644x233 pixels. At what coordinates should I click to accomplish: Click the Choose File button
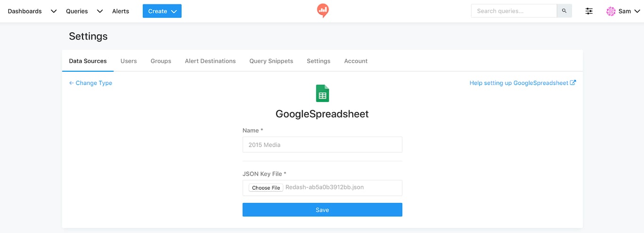point(266,188)
